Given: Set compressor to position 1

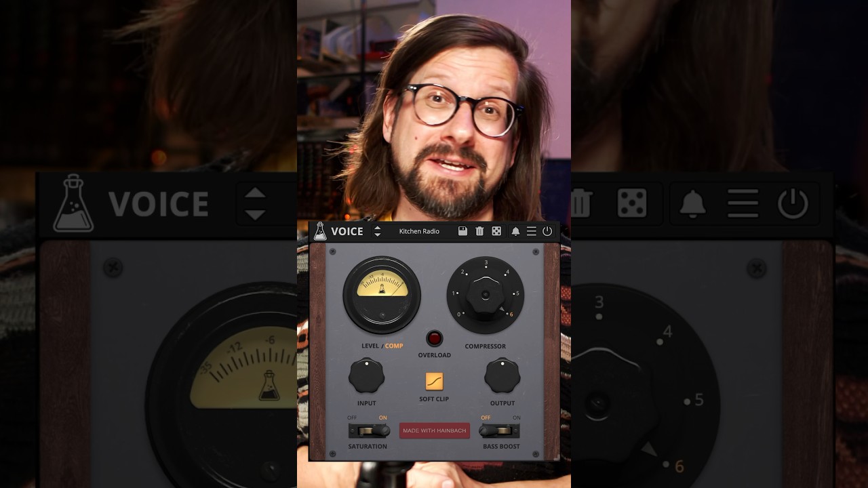Looking at the screenshot, I should 454,293.
